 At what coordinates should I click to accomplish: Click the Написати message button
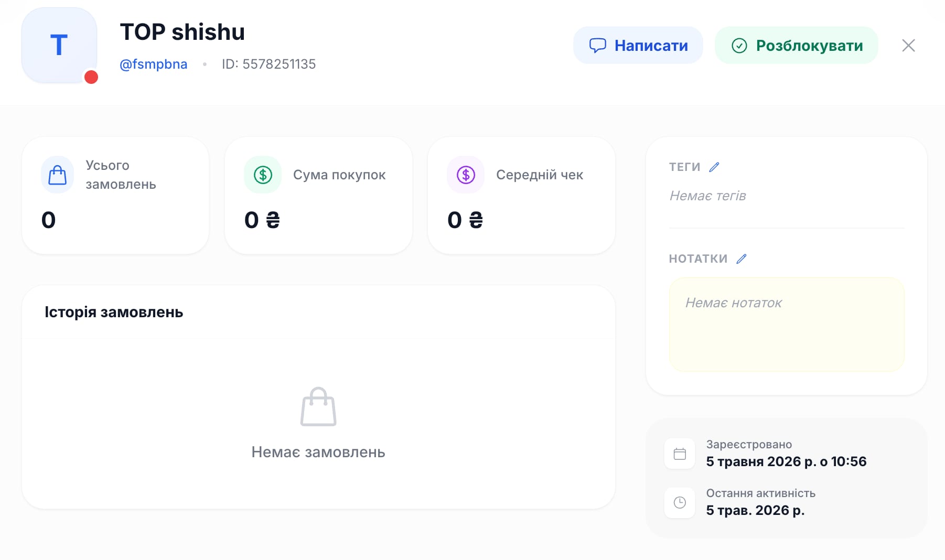tap(638, 46)
